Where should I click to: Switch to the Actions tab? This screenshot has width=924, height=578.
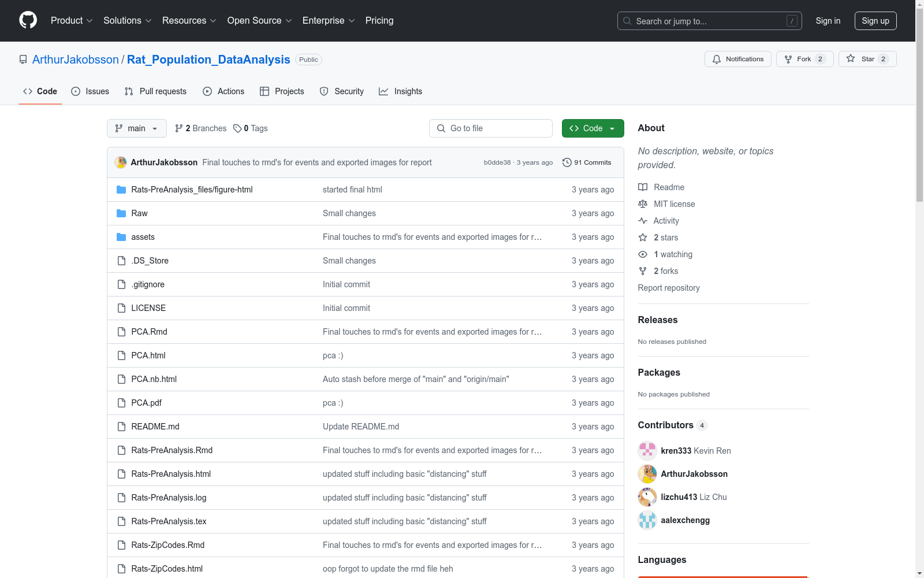click(223, 91)
